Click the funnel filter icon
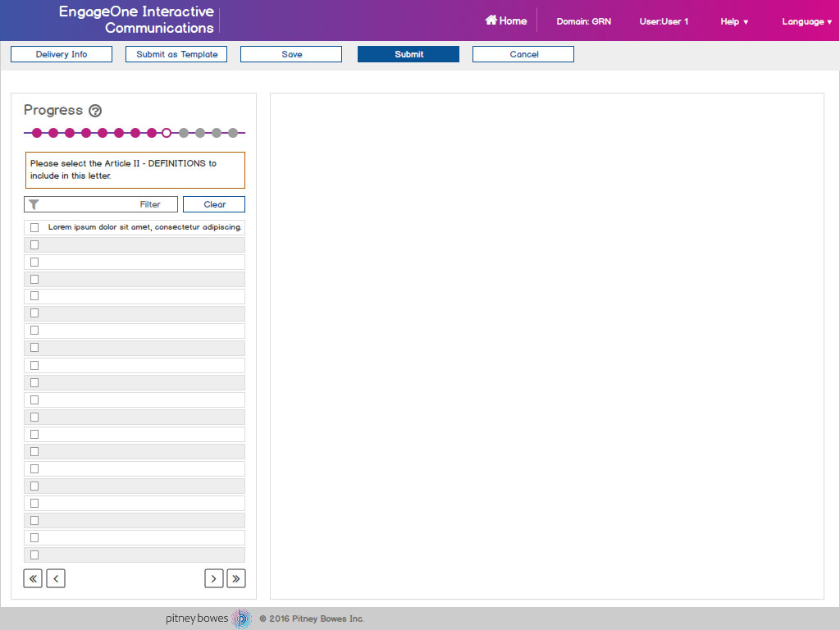 (34, 204)
